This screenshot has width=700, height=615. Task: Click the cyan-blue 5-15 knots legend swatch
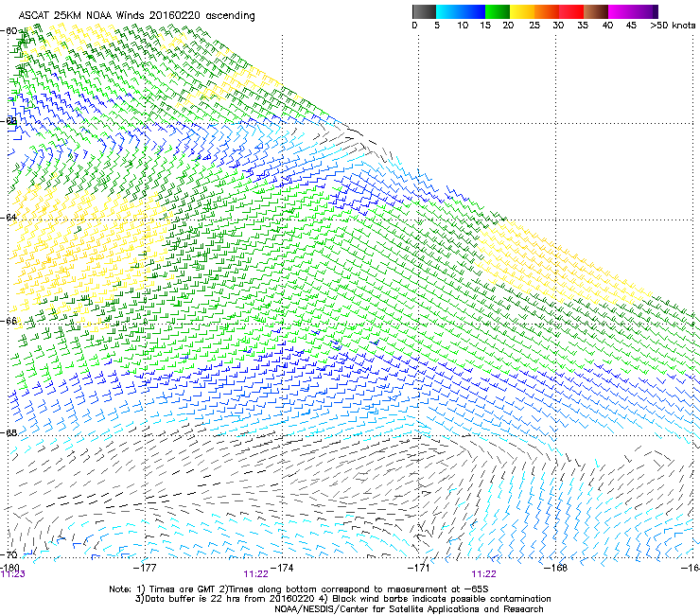[461, 11]
